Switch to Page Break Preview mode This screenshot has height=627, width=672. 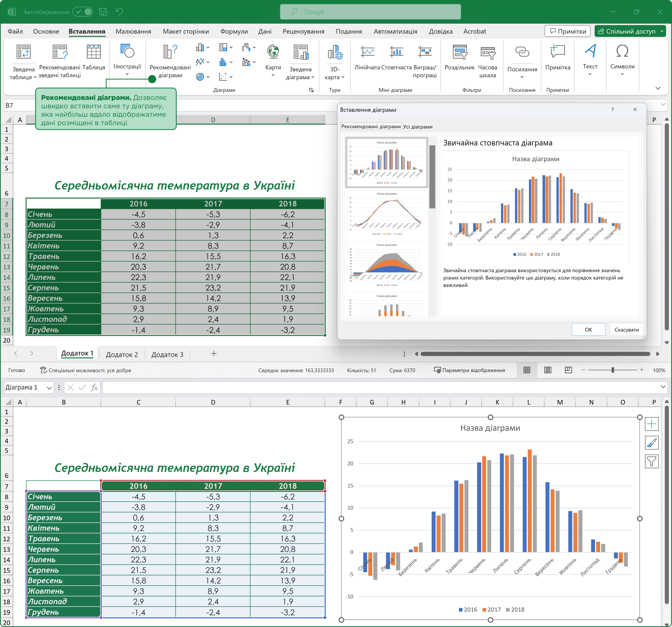click(x=569, y=370)
